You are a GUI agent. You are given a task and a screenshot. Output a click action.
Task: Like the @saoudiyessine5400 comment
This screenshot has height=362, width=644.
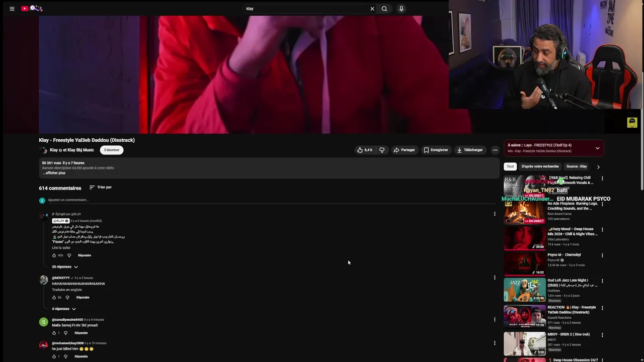point(54,333)
